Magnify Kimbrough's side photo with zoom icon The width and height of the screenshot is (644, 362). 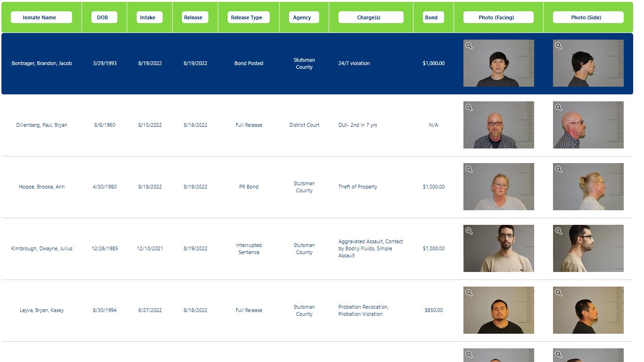tap(559, 231)
